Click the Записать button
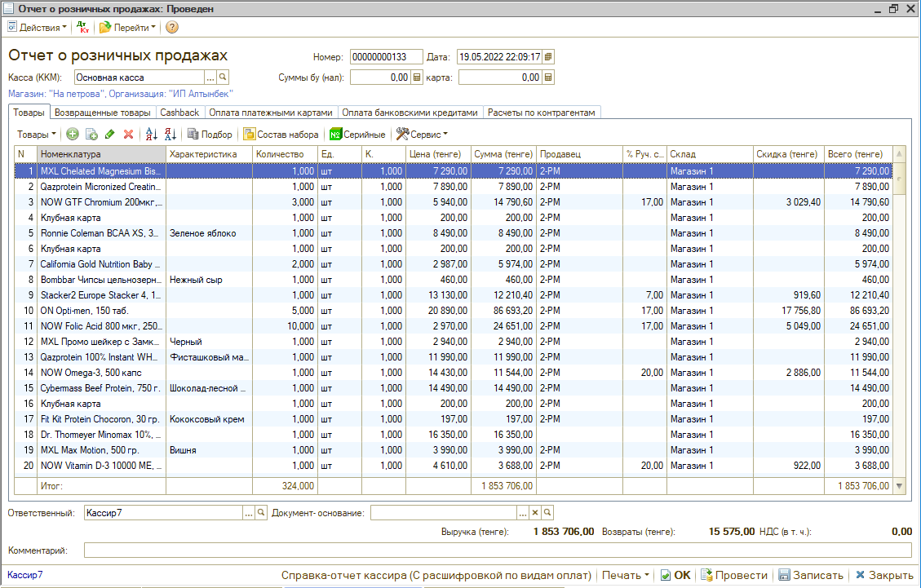Image resolution: width=921 pixels, height=588 pixels. pyautogui.click(x=812, y=575)
